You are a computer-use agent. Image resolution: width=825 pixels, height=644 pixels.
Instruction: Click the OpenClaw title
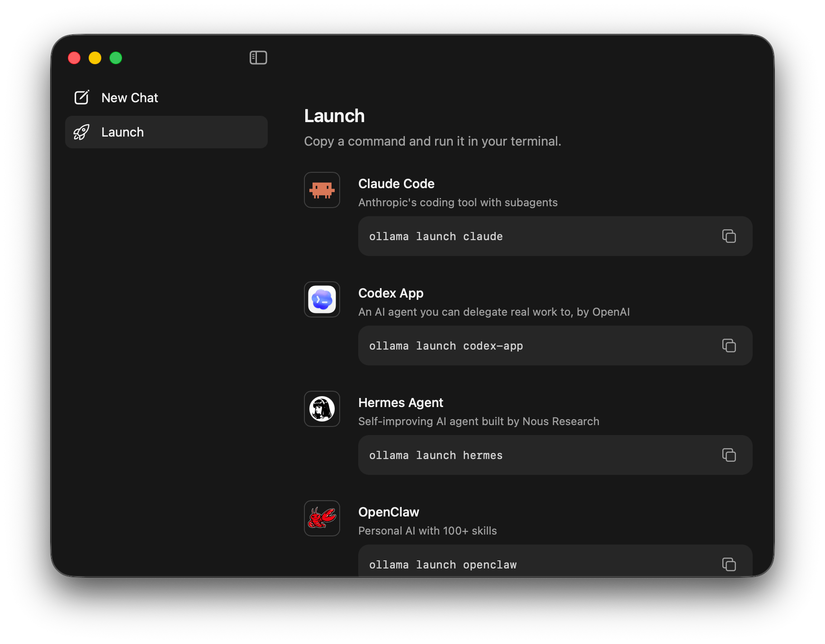pyautogui.click(x=389, y=512)
